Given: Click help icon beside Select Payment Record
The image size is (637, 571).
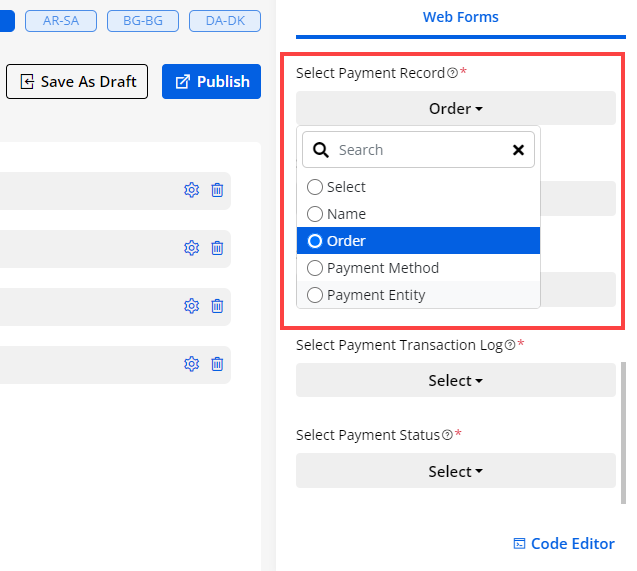Looking at the screenshot, I should 452,73.
